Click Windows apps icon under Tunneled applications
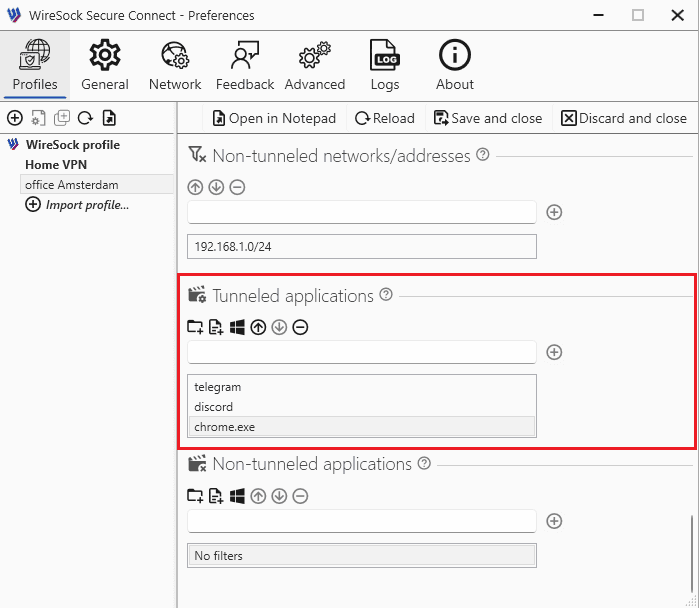 click(237, 327)
